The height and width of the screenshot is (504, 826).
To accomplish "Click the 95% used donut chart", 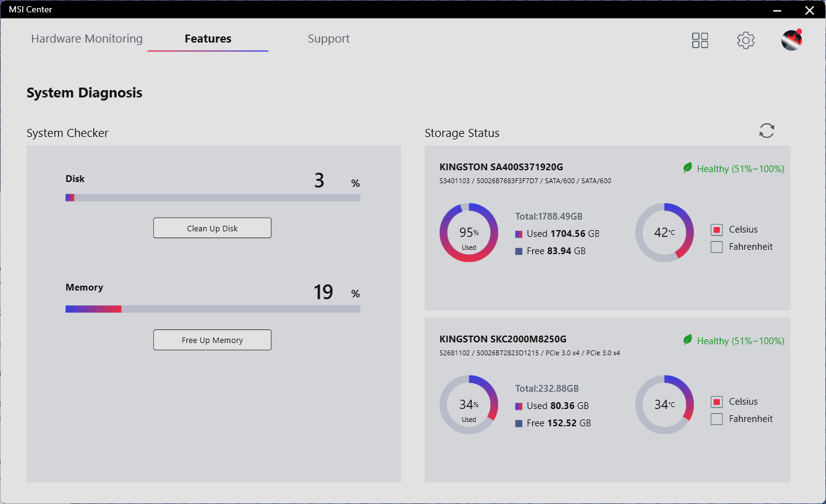I will [469, 233].
